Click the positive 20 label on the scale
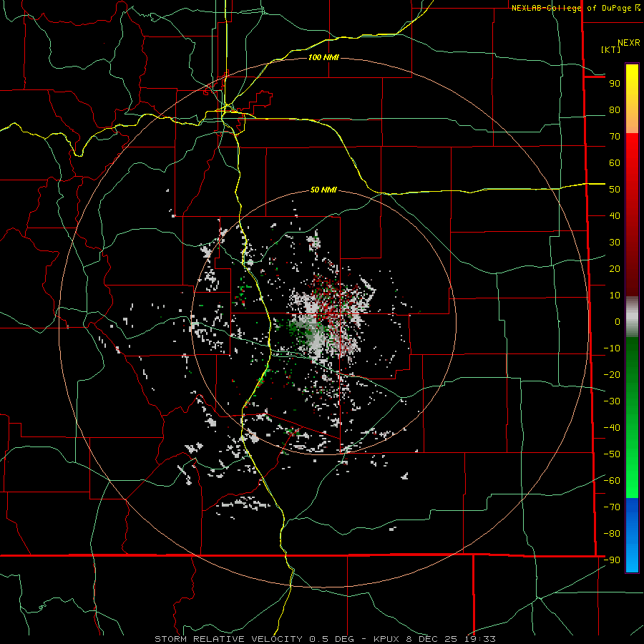The width and height of the screenshot is (644, 644). 615,269
